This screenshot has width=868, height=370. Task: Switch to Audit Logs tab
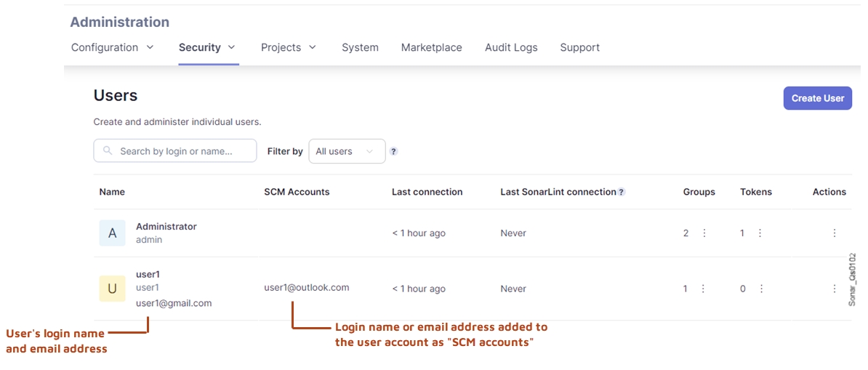point(511,47)
